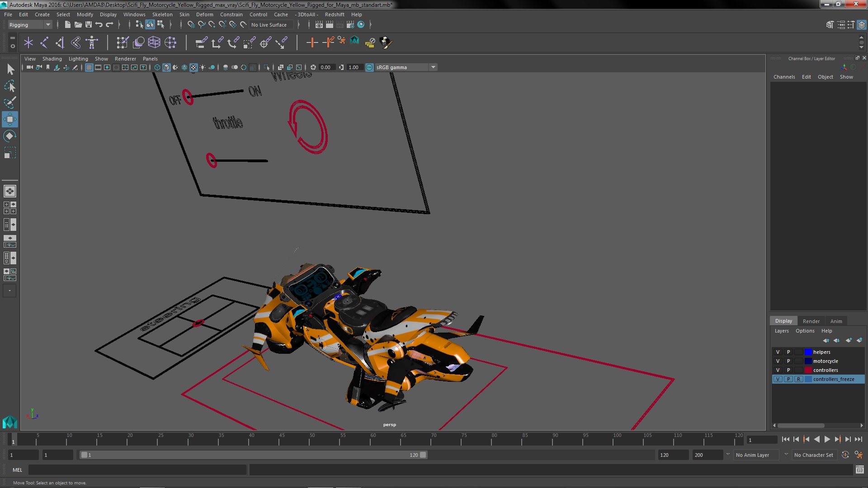This screenshot has height=488, width=868.
Task: Click the Set Key plus icon
Action: point(312,42)
